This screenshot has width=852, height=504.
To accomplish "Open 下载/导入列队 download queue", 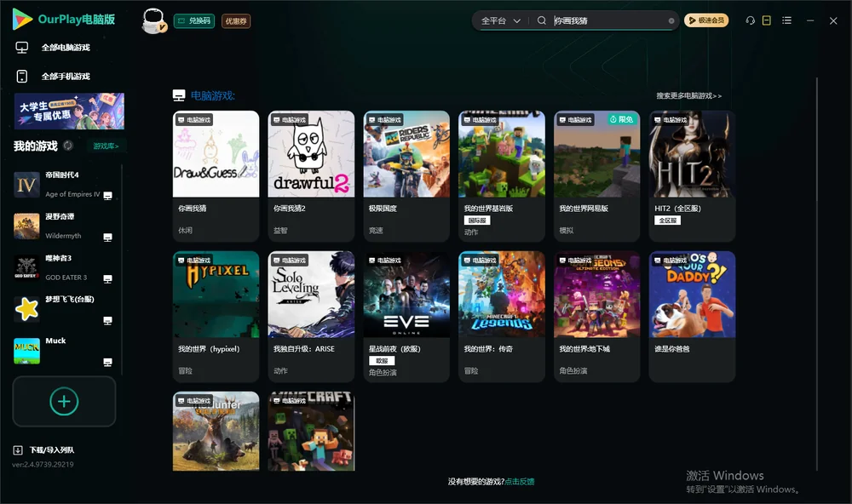I will click(x=44, y=450).
